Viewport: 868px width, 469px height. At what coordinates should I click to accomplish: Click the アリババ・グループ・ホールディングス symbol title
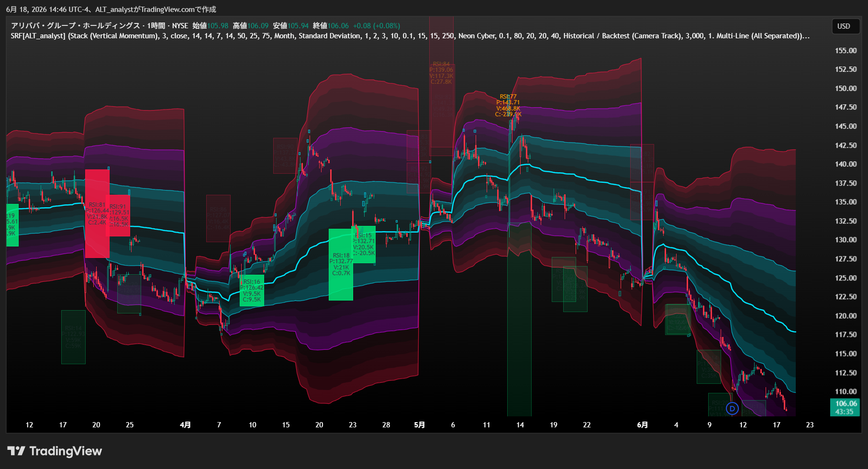coord(76,26)
